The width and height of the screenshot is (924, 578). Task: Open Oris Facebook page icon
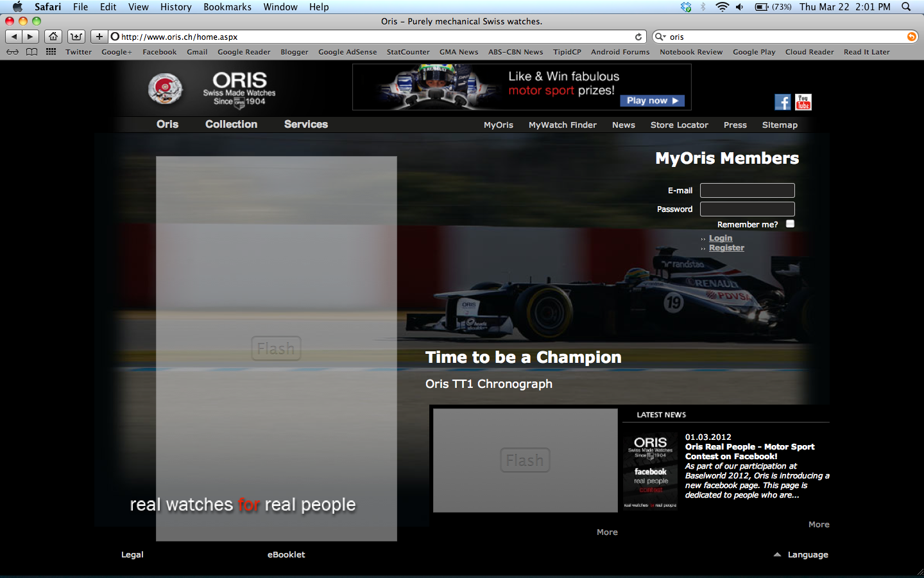tap(783, 102)
